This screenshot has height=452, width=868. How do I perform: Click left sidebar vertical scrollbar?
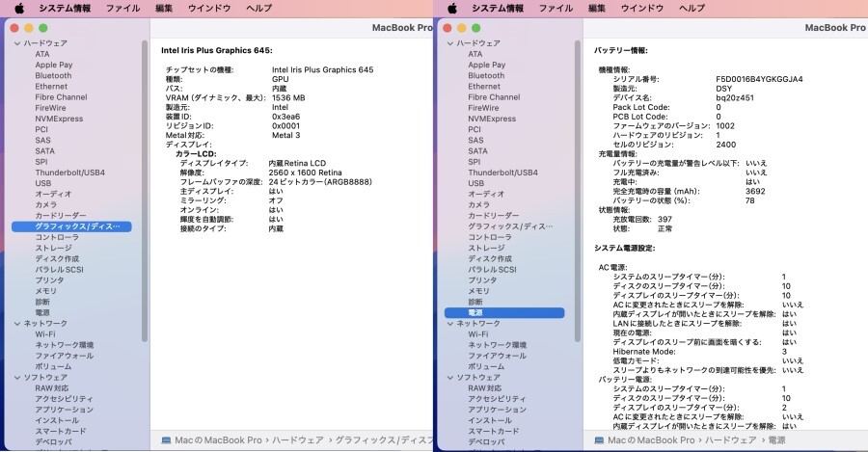[145, 191]
